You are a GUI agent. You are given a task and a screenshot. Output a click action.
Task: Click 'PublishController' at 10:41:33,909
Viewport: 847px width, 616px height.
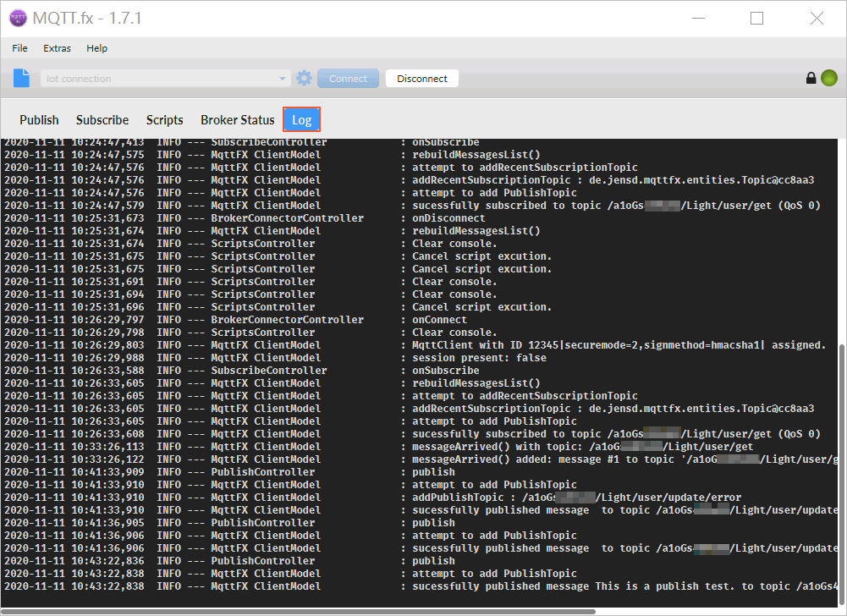(262, 471)
